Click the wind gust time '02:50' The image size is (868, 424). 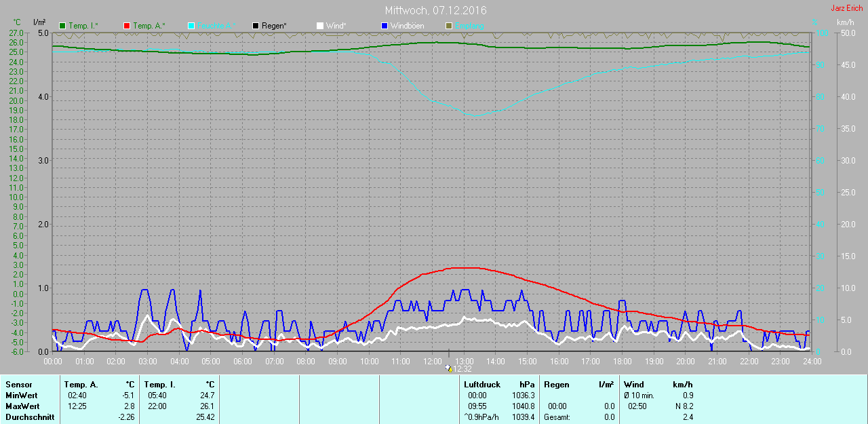(637, 406)
